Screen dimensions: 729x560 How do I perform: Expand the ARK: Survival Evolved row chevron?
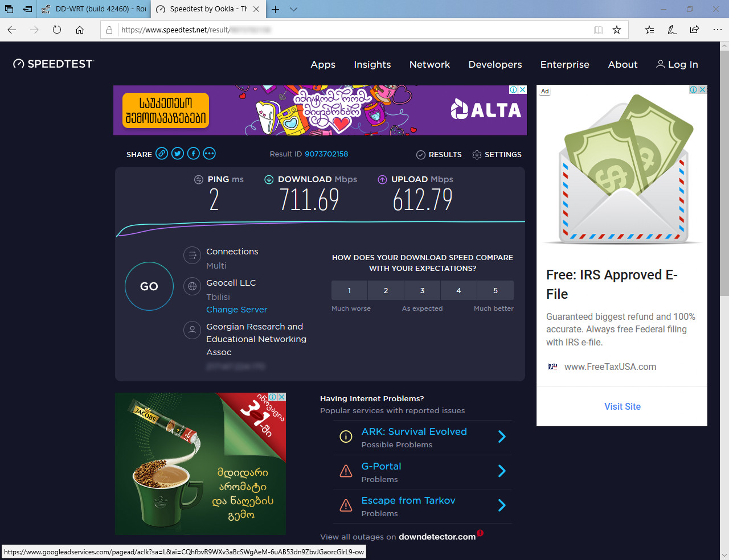502,437
